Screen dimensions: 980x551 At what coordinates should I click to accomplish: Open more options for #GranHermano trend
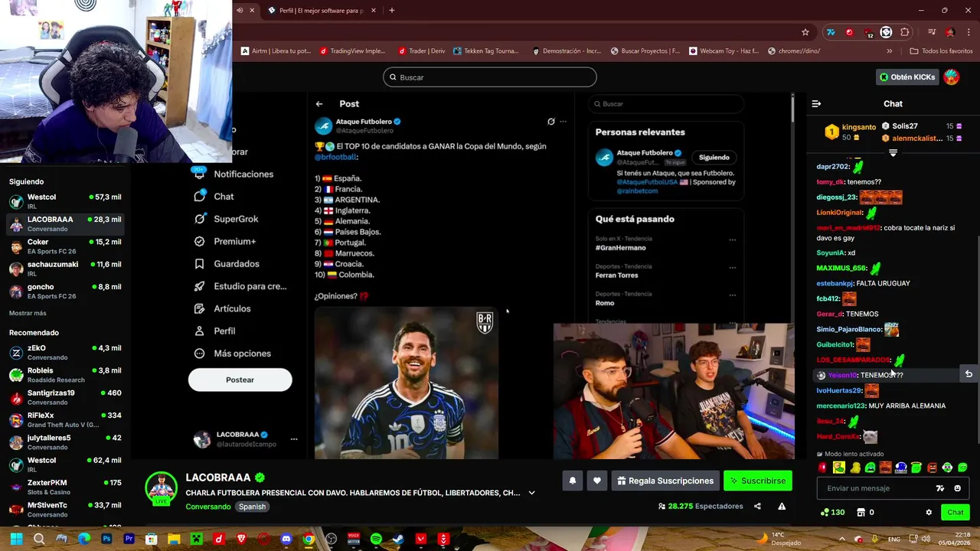[x=732, y=240]
